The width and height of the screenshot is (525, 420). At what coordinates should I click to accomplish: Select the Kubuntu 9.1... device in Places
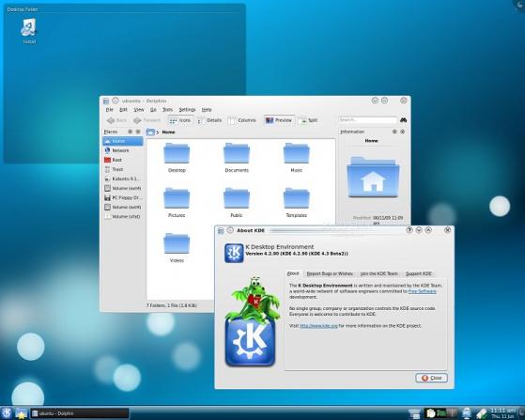123,179
